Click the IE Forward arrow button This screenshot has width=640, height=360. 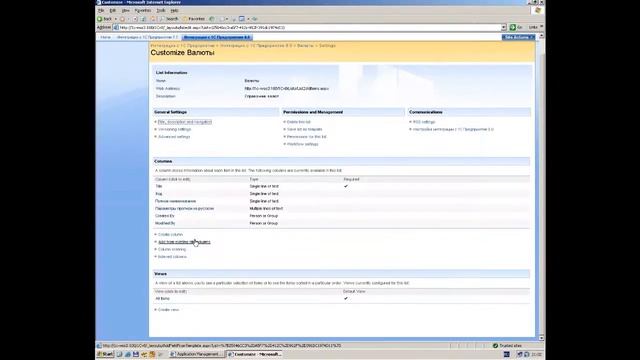click(122, 19)
